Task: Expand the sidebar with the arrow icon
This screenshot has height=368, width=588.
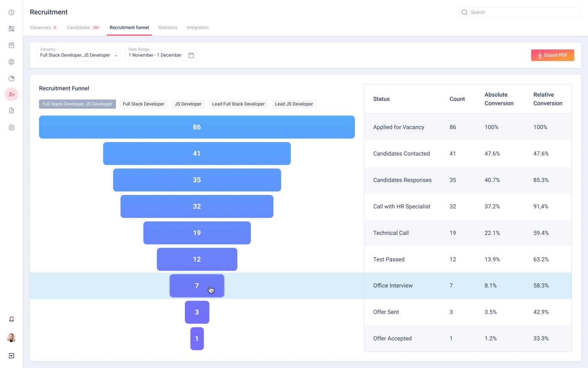Action: (x=11, y=12)
